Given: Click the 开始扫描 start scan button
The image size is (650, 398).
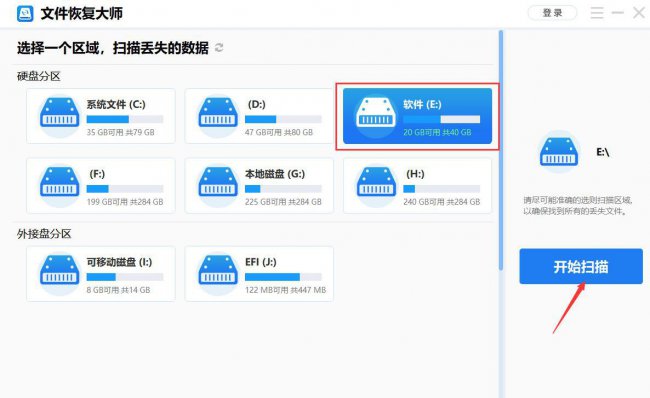Looking at the screenshot, I should coord(581,267).
